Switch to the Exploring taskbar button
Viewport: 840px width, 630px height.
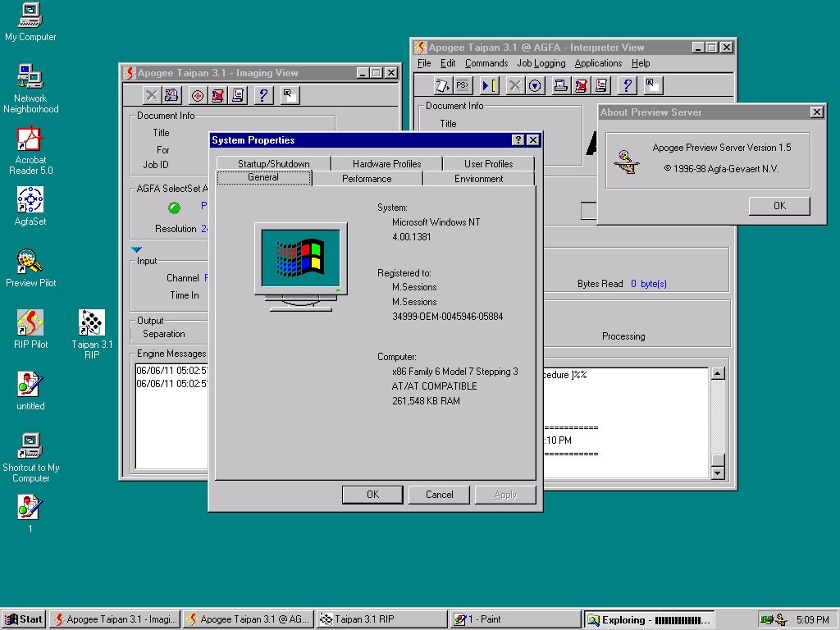(650, 619)
